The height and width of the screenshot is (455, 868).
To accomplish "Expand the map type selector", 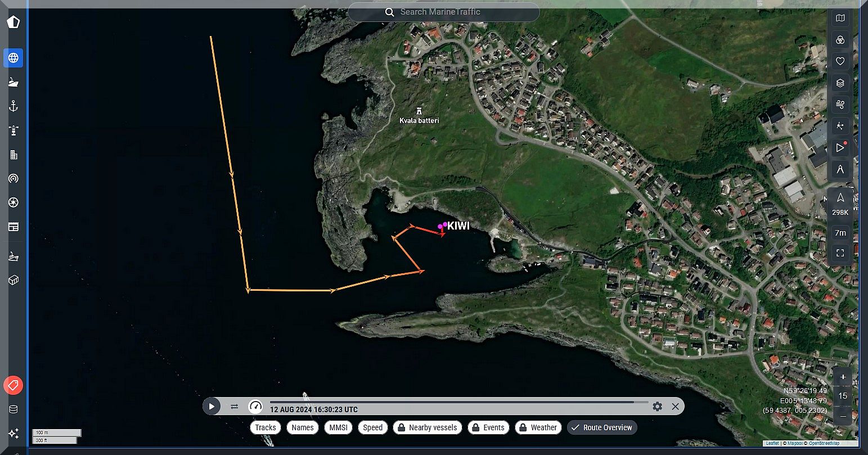I will point(840,18).
